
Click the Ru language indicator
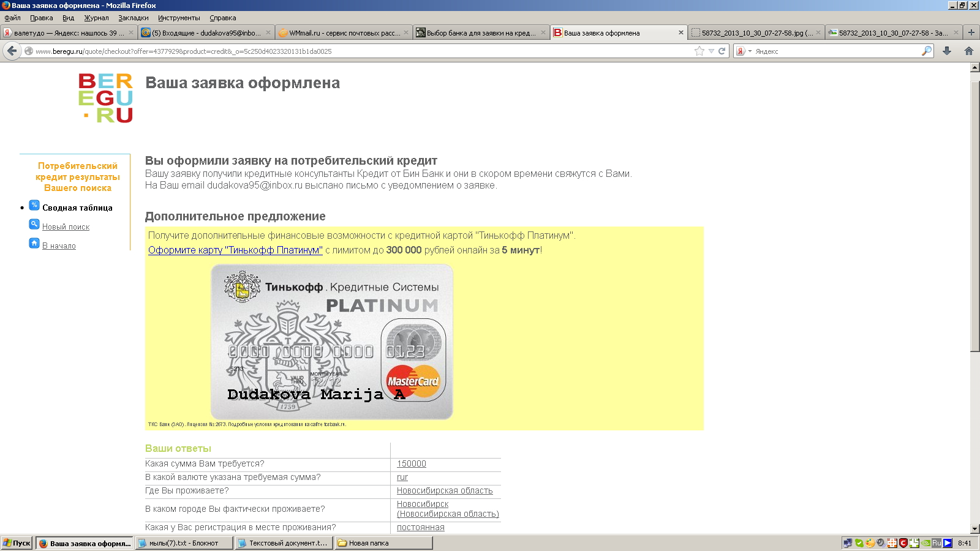point(937,543)
